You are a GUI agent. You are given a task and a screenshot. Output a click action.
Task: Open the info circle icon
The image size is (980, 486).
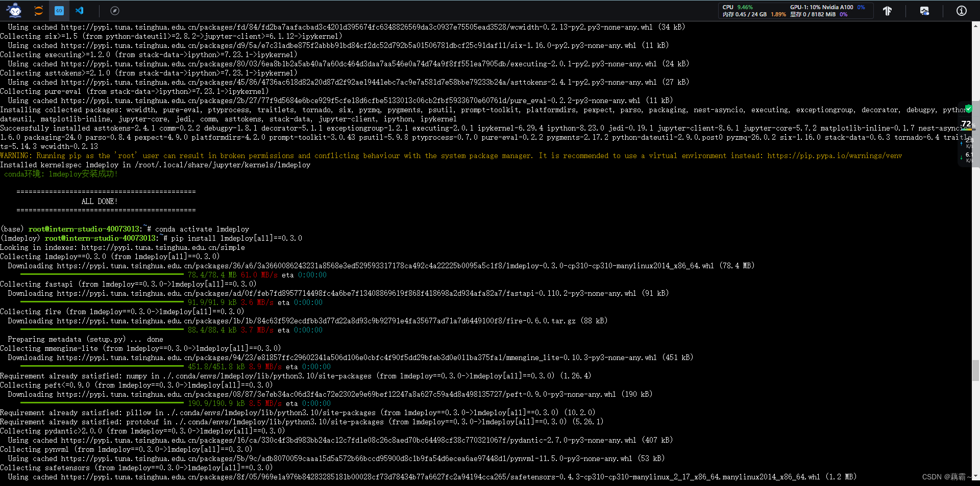(x=962, y=11)
